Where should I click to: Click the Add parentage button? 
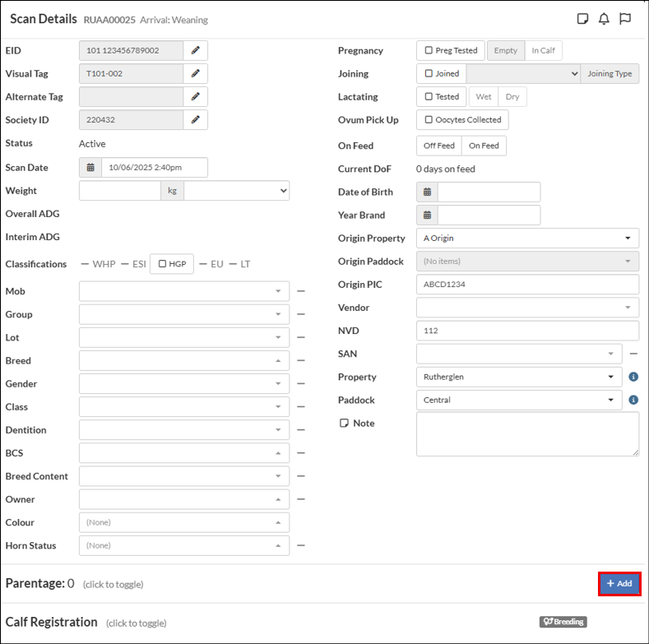(x=619, y=583)
